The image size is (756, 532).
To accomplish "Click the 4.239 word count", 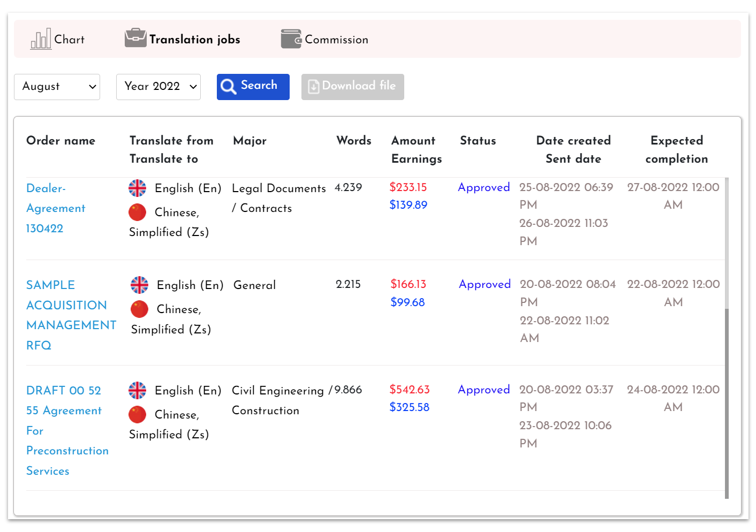I will [x=349, y=187].
